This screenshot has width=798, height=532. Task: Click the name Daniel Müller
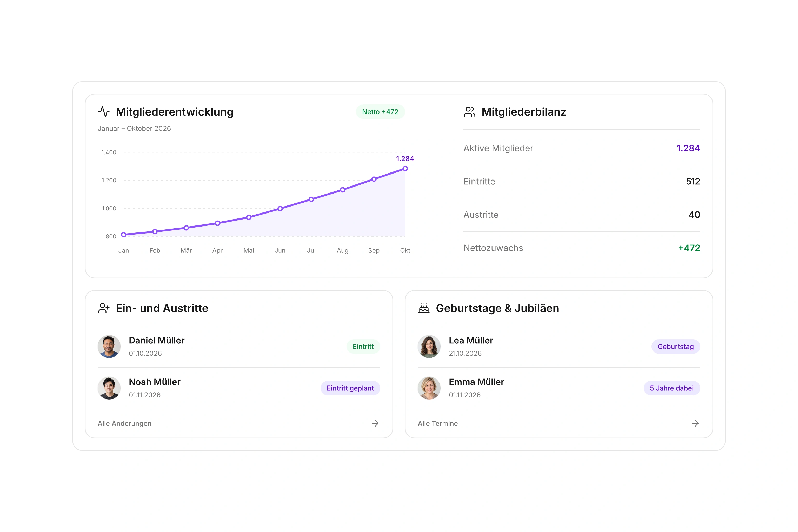click(x=156, y=340)
